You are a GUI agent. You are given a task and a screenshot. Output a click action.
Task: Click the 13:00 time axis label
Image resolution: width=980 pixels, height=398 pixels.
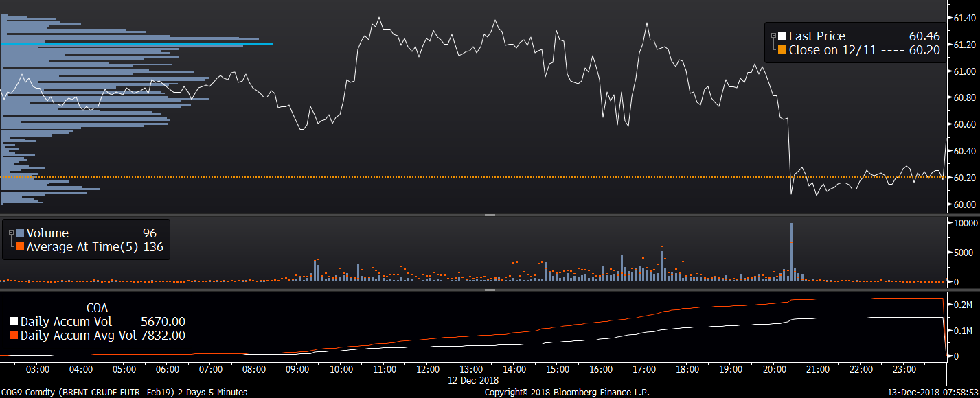point(471,369)
